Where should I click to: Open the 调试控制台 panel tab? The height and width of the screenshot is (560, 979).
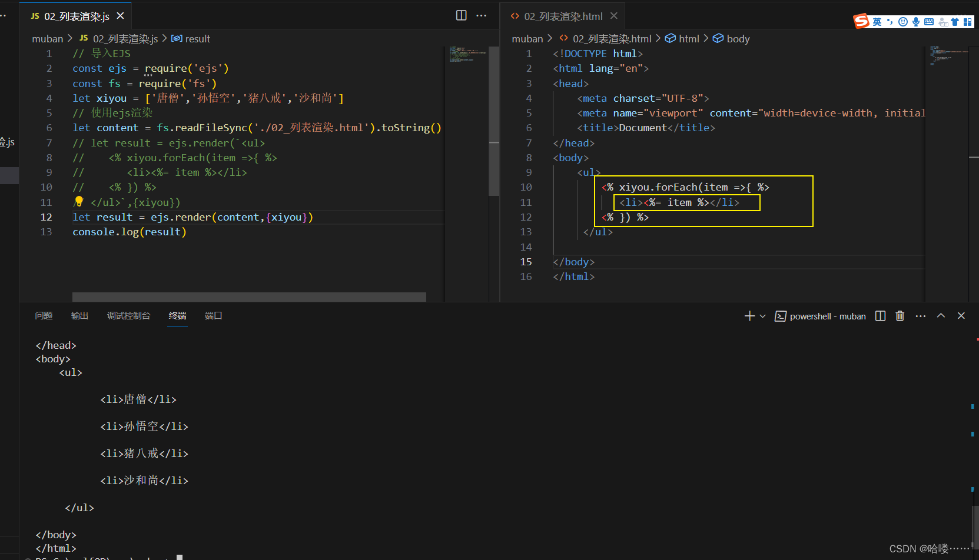click(128, 316)
